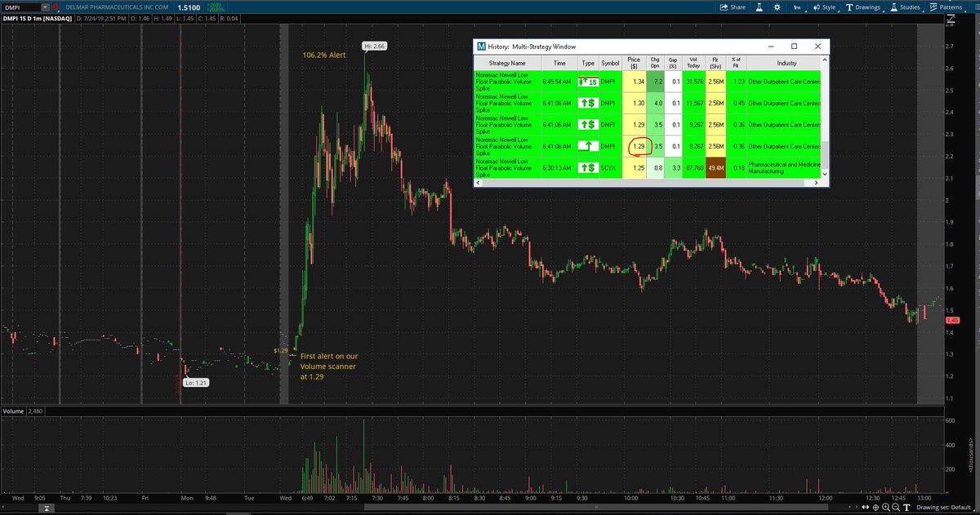Image resolution: width=980 pixels, height=515 pixels.
Task: Click the type icon in the SCYX row
Action: click(588, 166)
